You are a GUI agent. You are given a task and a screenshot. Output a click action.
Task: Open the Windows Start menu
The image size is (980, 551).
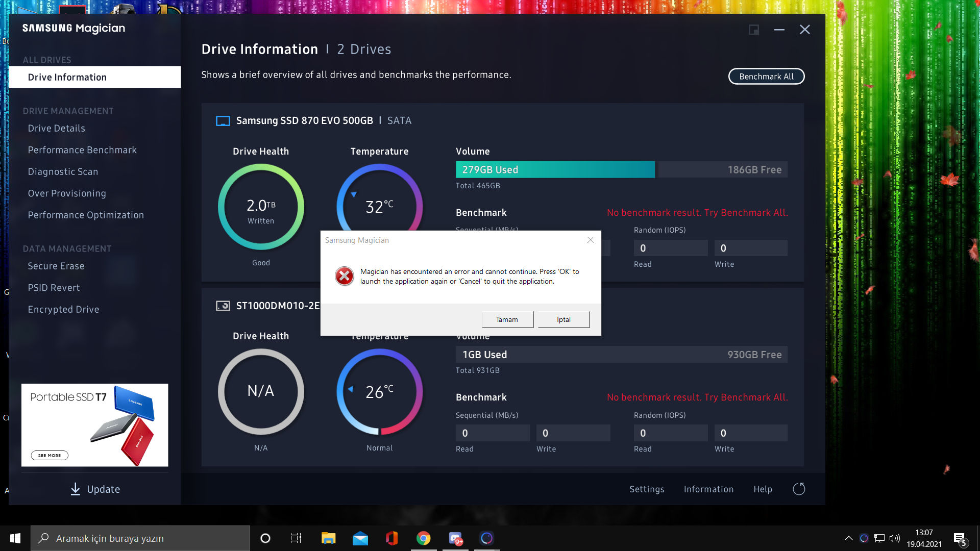coord(15,538)
